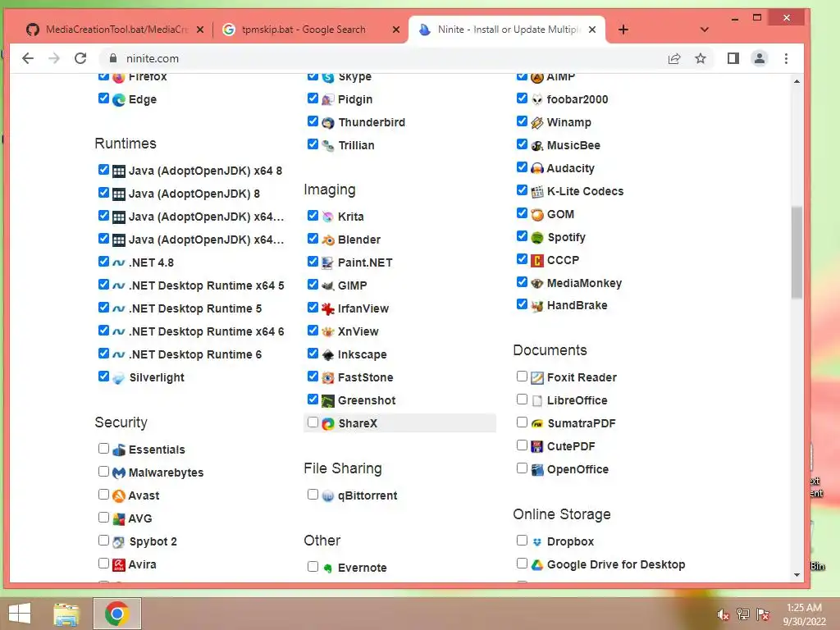Click the Winamp app icon
Viewport: 840px width, 630px height.
pyautogui.click(x=536, y=123)
